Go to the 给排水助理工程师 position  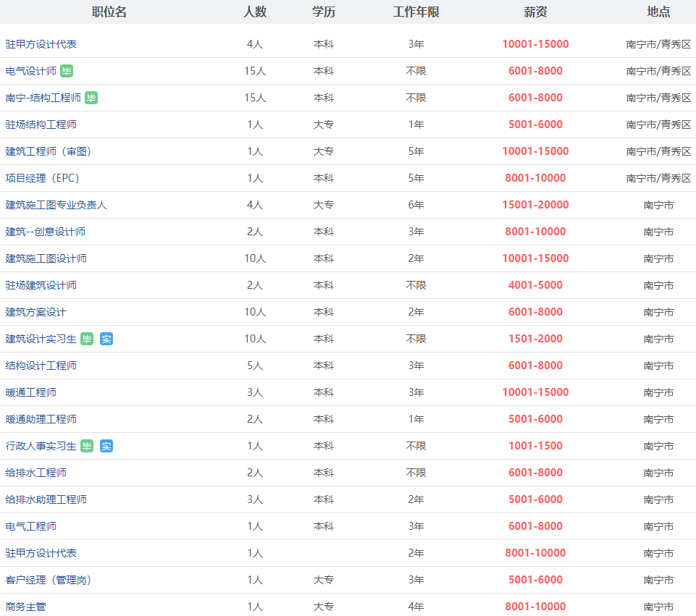[x=46, y=499]
